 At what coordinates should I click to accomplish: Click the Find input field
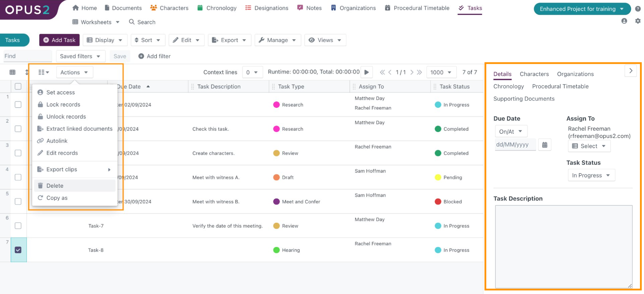tap(27, 56)
